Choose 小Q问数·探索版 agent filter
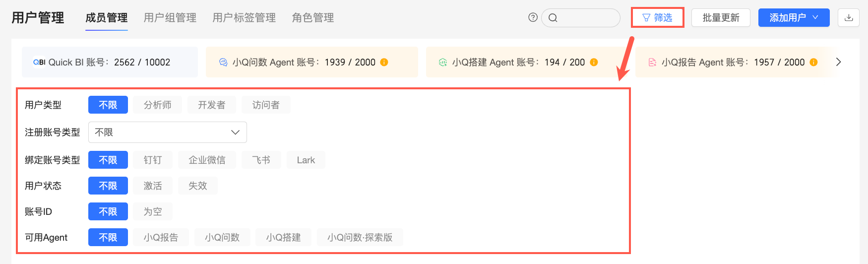Screen dimensions: 868x264 (360, 237)
